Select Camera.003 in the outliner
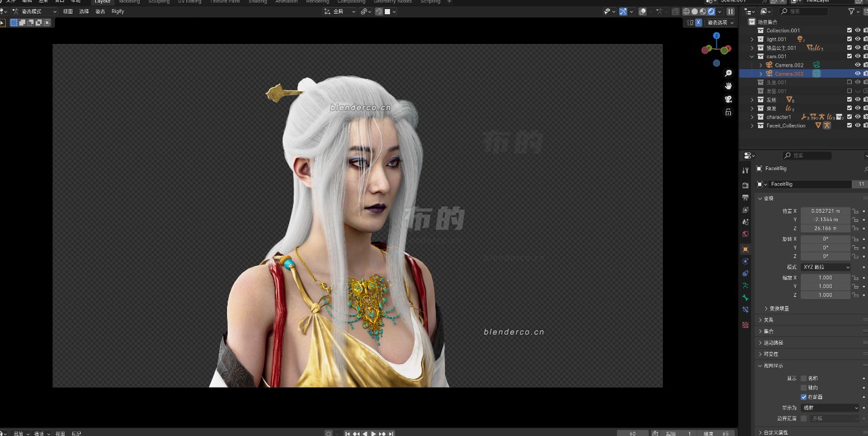 [789, 74]
